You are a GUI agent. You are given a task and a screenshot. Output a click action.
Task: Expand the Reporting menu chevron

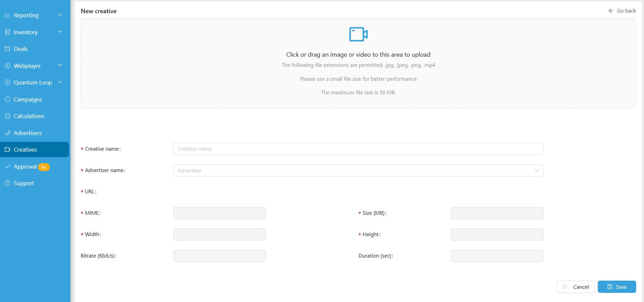pyautogui.click(x=60, y=15)
